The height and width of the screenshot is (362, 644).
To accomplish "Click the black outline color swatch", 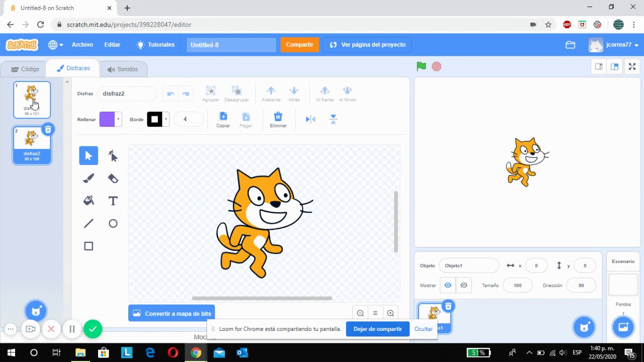I will point(154,119).
